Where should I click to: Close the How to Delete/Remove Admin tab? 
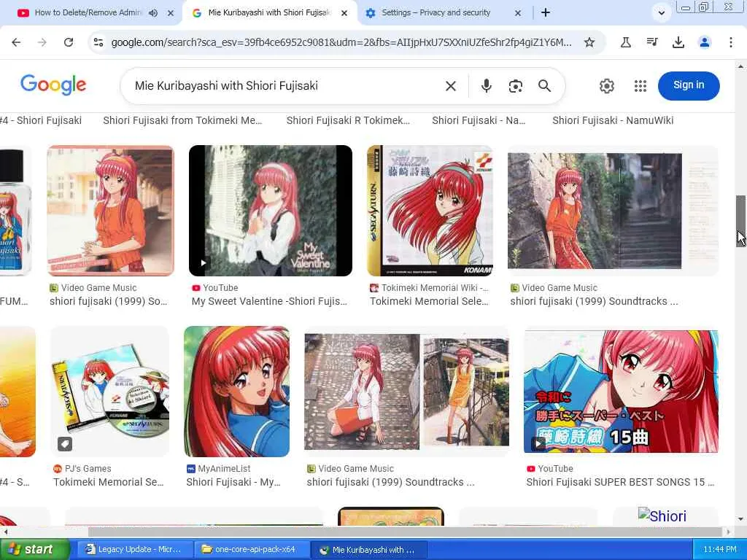171,13
